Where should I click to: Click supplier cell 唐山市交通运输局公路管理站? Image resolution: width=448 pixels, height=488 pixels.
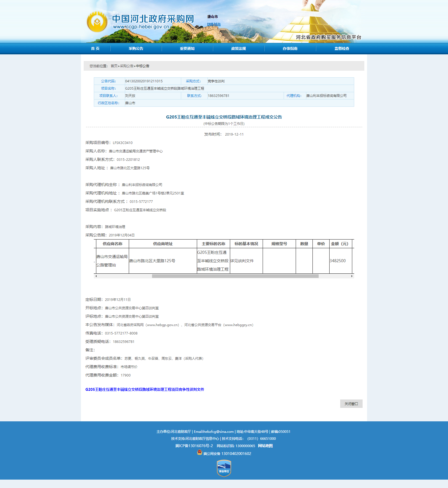tap(112, 261)
